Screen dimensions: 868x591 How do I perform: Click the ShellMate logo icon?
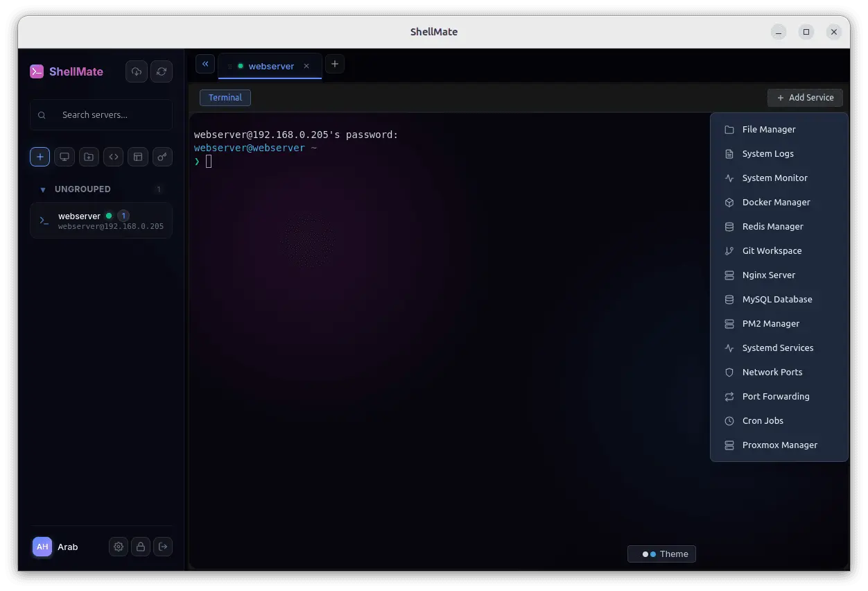tap(37, 71)
